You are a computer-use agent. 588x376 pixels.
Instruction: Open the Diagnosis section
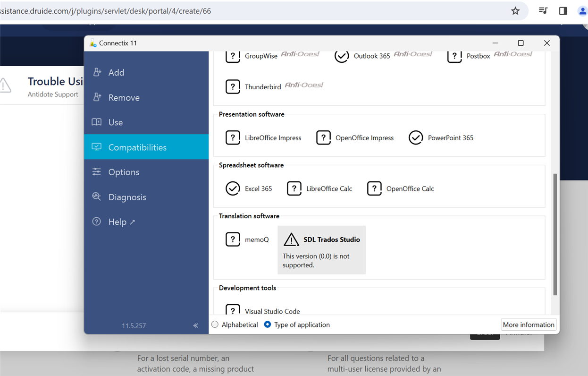click(146, 197)
